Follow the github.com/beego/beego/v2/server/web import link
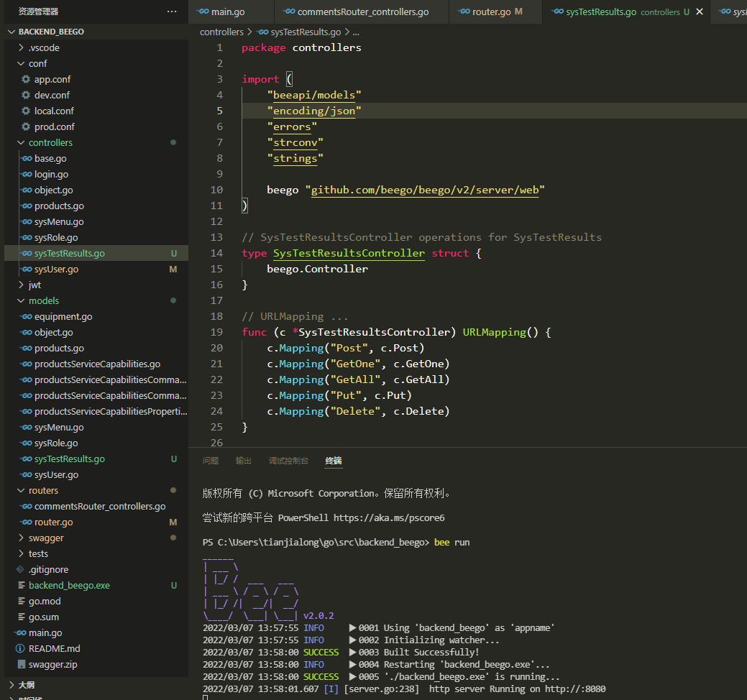The image size is (747, 700). click(424, 190)
